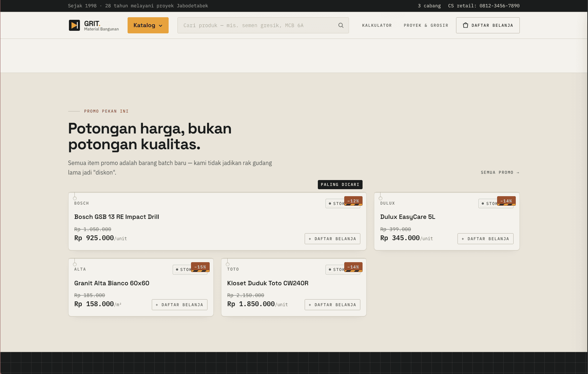The image size is (588, 374).
Task: Click the DULUX brand label
Action: pyautogui.click(x=387, y=203)
